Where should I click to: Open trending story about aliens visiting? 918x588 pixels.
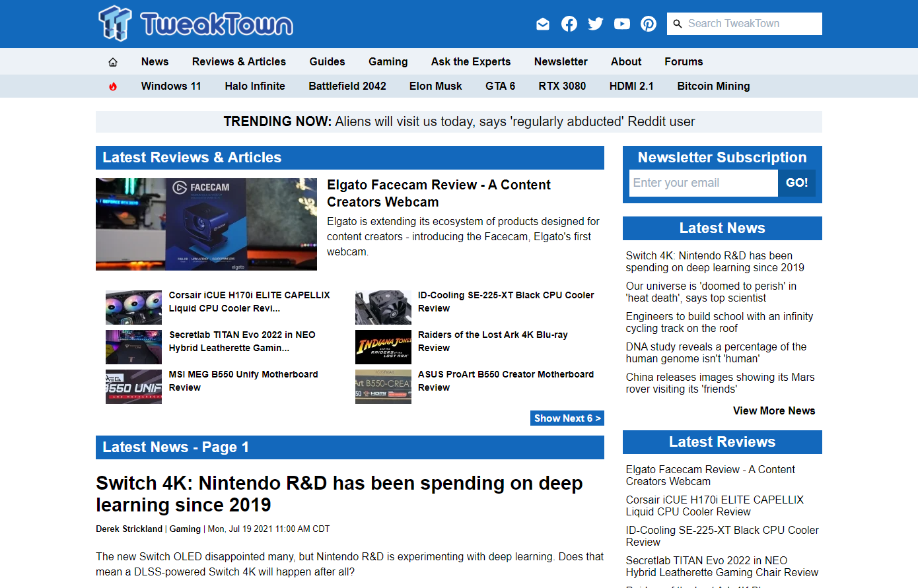click(x=514, y=121)
